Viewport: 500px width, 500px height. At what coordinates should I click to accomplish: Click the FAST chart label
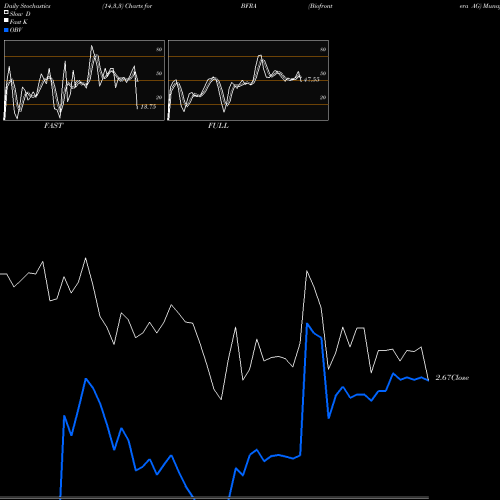[54, 126]
